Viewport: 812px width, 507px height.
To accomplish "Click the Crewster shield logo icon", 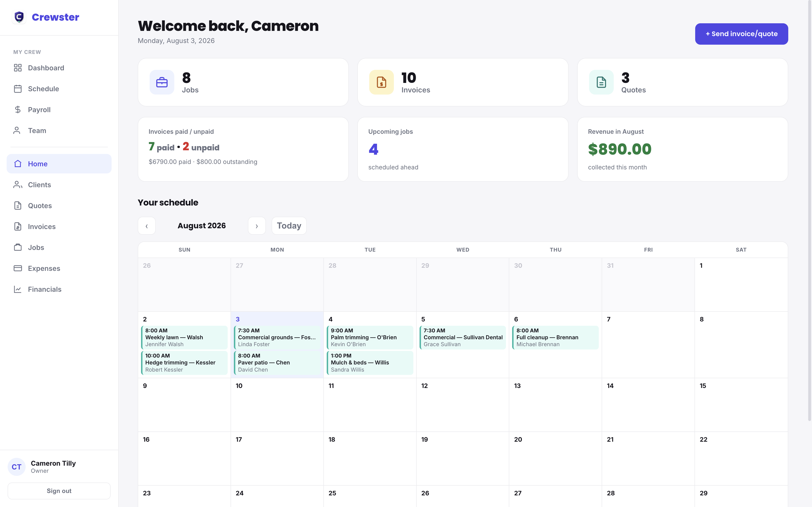I will [x=19, y=17].
